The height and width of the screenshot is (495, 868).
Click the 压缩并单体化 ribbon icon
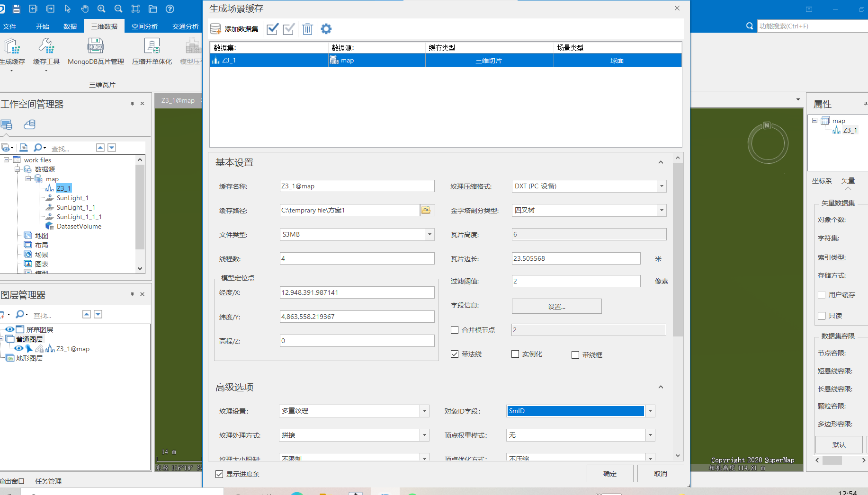pos(152,46)
